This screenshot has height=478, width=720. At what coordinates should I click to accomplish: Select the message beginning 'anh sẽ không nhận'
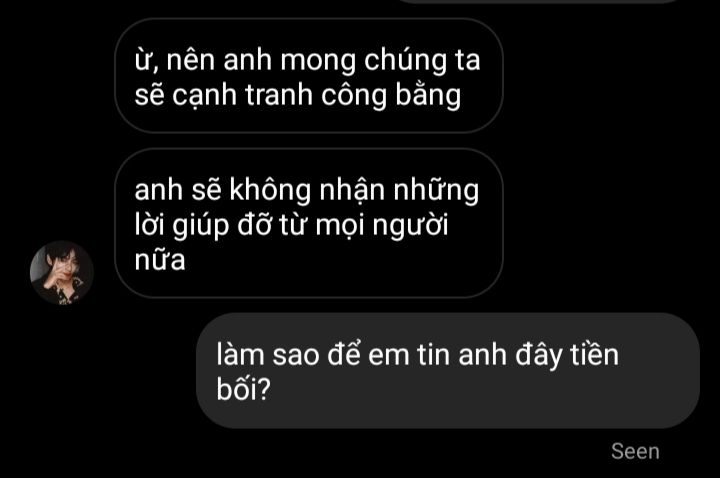point(309,223)
